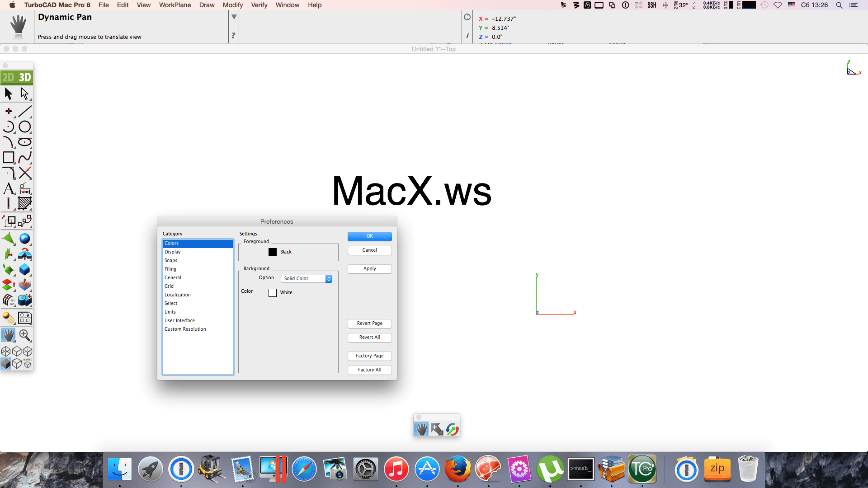Open the TurboCAD Pro 8 Dock icon
This screenshot has height=488, width=868.
642,469
